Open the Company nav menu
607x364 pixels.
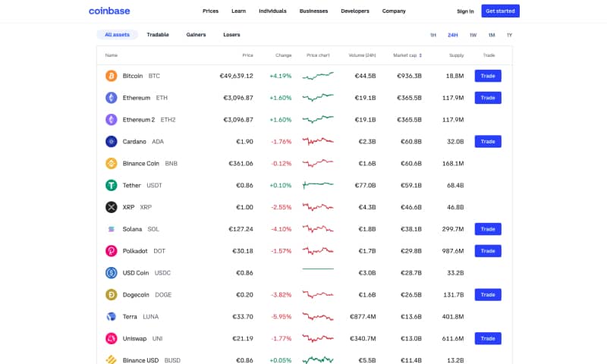tap(394, 11)
